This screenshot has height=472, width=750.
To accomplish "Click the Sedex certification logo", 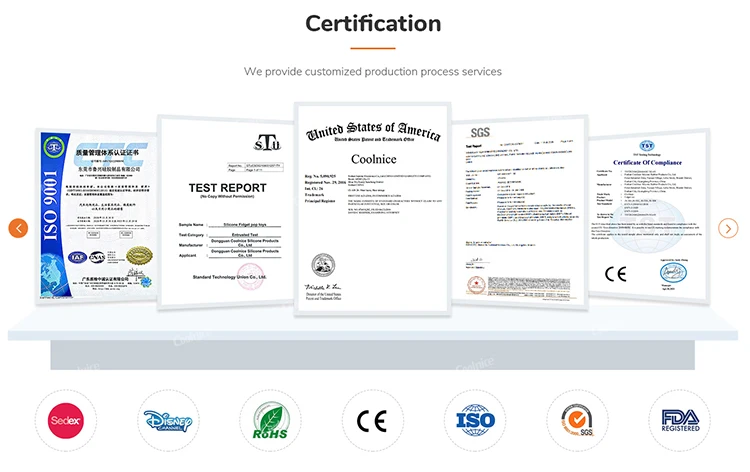I will coord(66,421).
